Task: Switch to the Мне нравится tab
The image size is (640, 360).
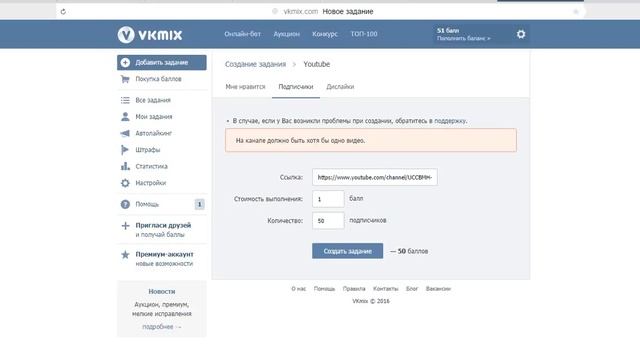Action: point(245,87)
